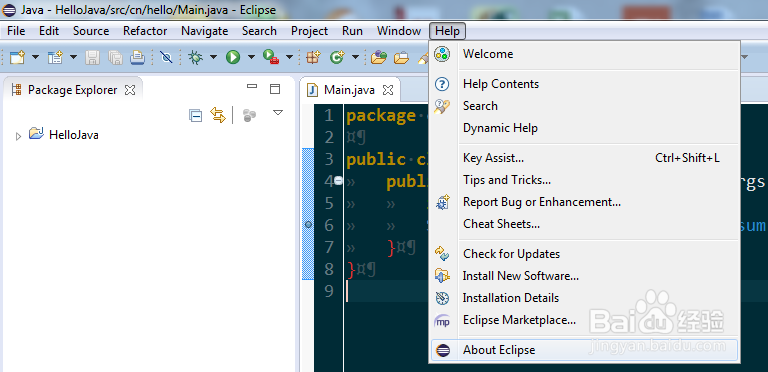Image resolution: width=768 pixels, height=372 pixels.
Task: Click the New Java Class icon
Action: [x=336, y=57]
